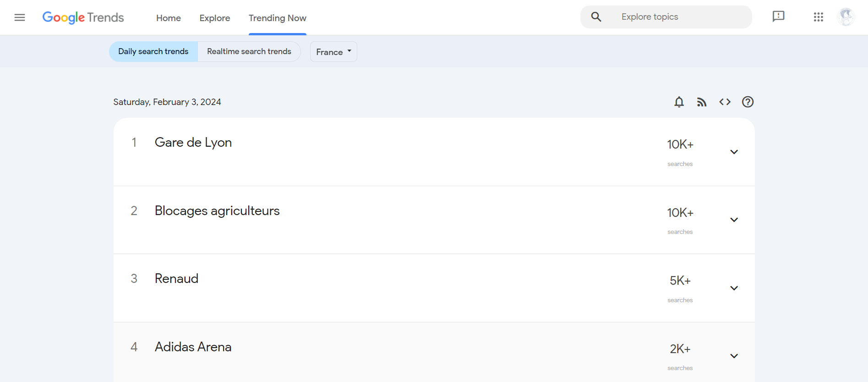Viewport: 868px width, 382px height.
Task: Open the Adidas Arena trend title
Action: (x=193, y=347)
